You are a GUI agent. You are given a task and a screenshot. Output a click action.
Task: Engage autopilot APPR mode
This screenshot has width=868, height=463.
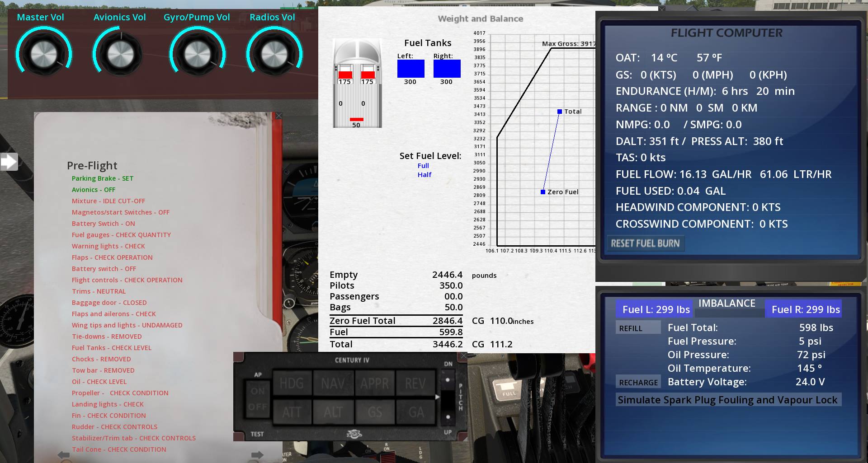tap(375, 384)
